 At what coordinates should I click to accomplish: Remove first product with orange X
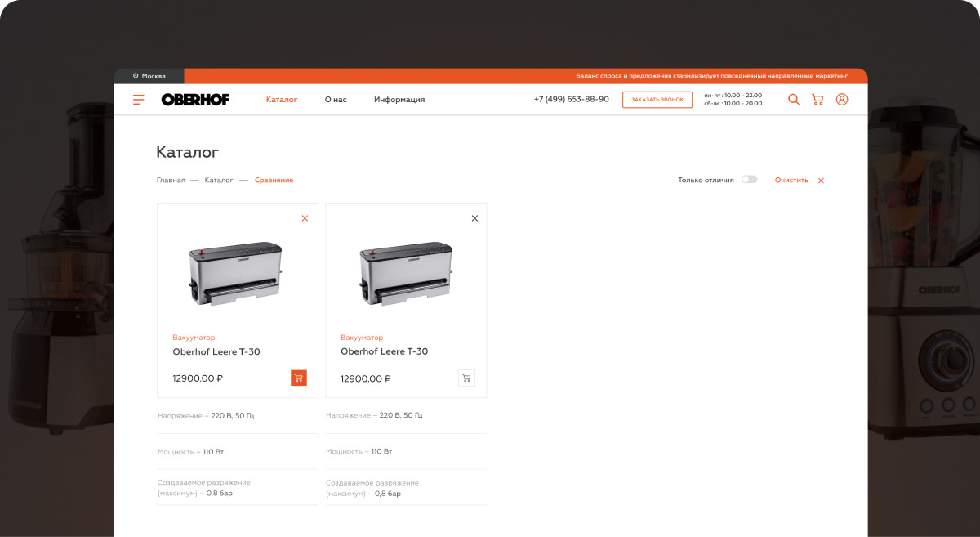(305, 218)
